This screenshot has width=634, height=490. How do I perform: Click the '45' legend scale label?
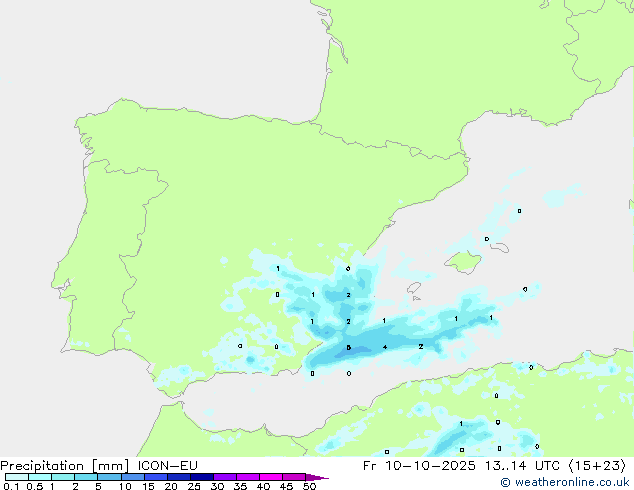click(x=286, y=486)
